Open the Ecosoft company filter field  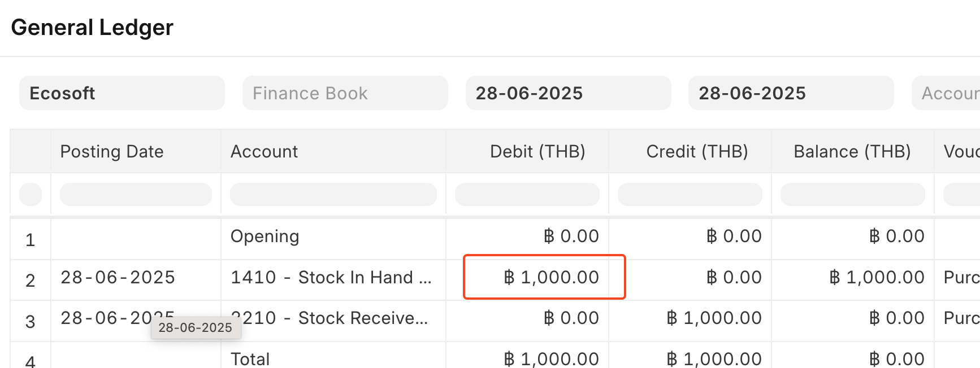pyautogui.click(x=122, y=93)
